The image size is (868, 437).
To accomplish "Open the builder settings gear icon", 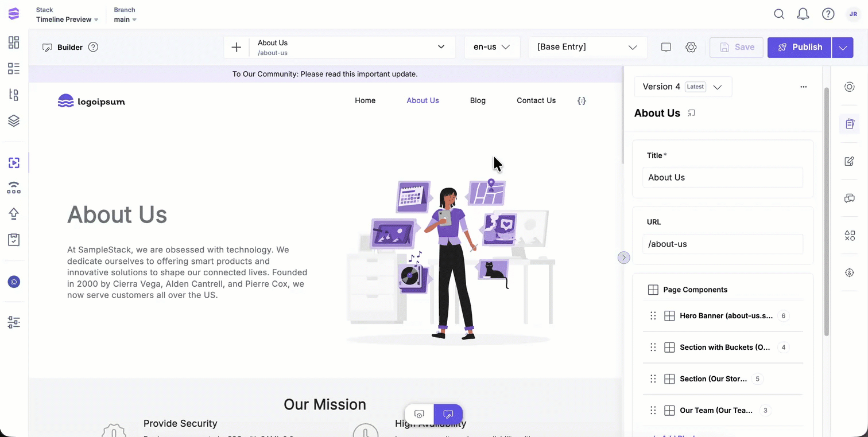I will (x=691, y=48).
